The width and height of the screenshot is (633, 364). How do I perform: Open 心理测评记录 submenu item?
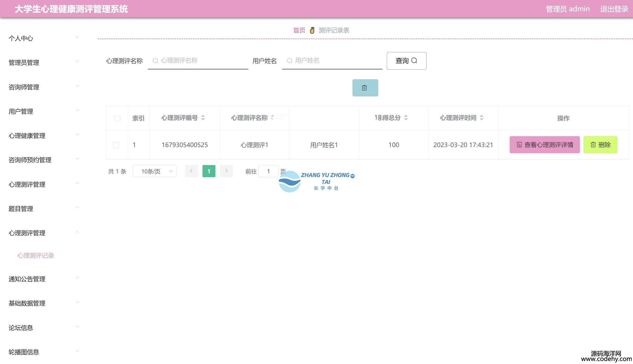point(36,256)
